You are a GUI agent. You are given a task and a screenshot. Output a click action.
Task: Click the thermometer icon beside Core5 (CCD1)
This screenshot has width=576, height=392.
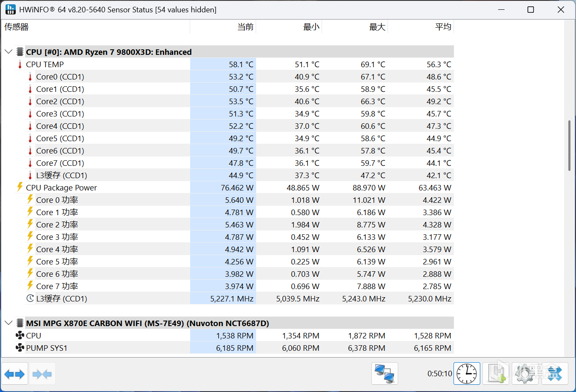coord(30,139)
